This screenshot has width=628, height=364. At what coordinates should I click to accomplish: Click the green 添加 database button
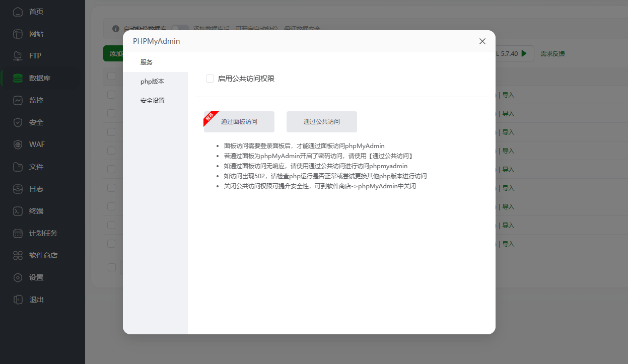pos(113,53)
